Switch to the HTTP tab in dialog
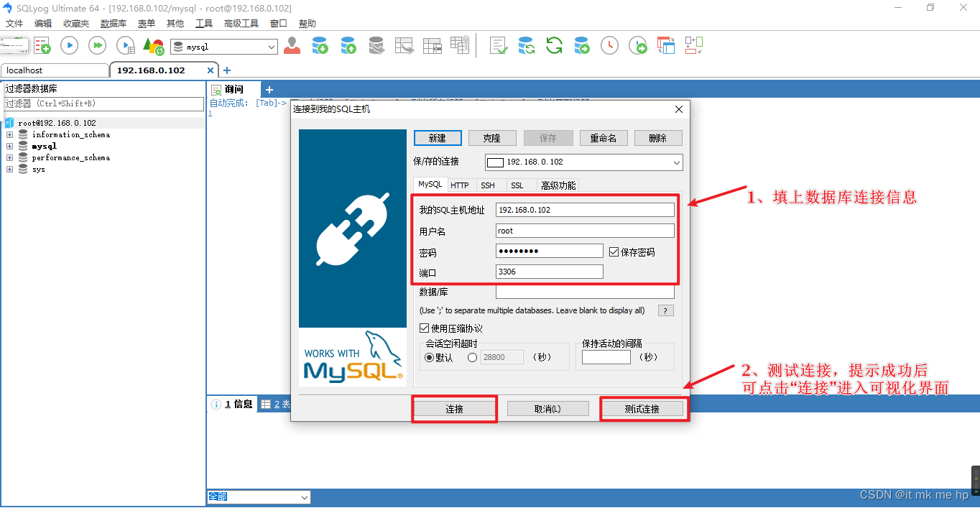The image size is (980, 508). (460, 185)
